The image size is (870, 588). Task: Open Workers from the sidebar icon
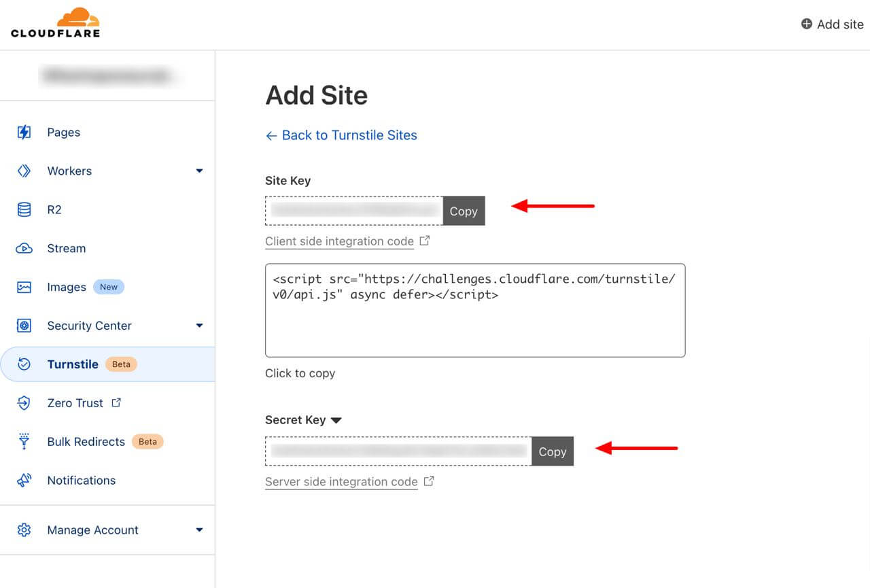24,171
